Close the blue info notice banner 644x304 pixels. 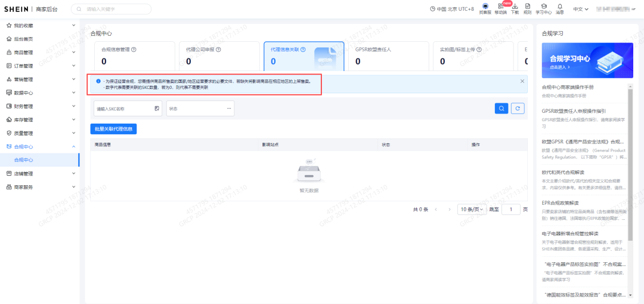pos(522,81)
